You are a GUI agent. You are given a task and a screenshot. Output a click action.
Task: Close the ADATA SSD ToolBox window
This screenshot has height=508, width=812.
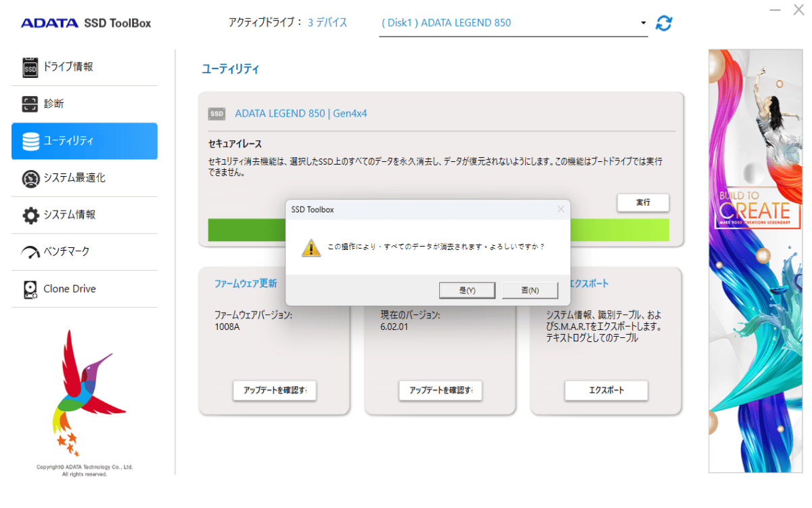(x=798, y=10)
